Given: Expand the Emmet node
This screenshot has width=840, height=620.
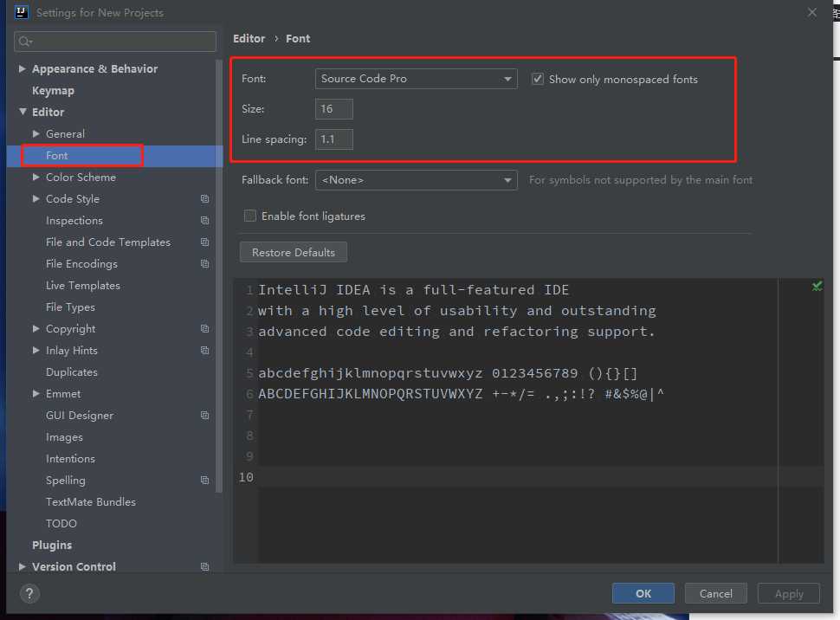Looking at the screenshot, I should pyautogui.click(x=36, y=393).
